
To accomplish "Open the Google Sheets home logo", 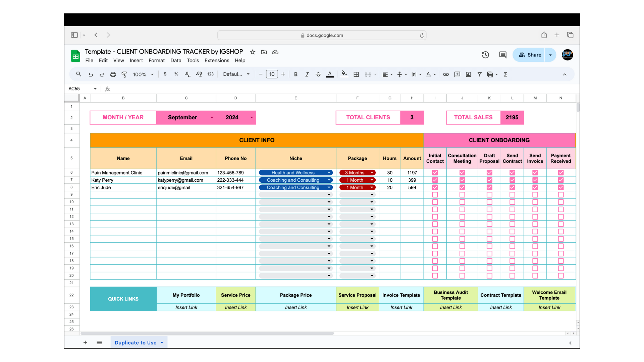I will point(75,56).
